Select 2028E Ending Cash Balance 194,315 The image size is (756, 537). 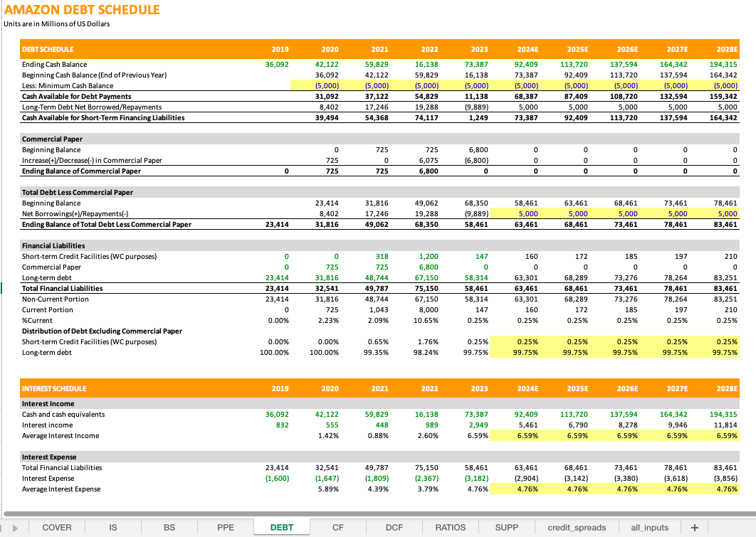coord(723,64)
